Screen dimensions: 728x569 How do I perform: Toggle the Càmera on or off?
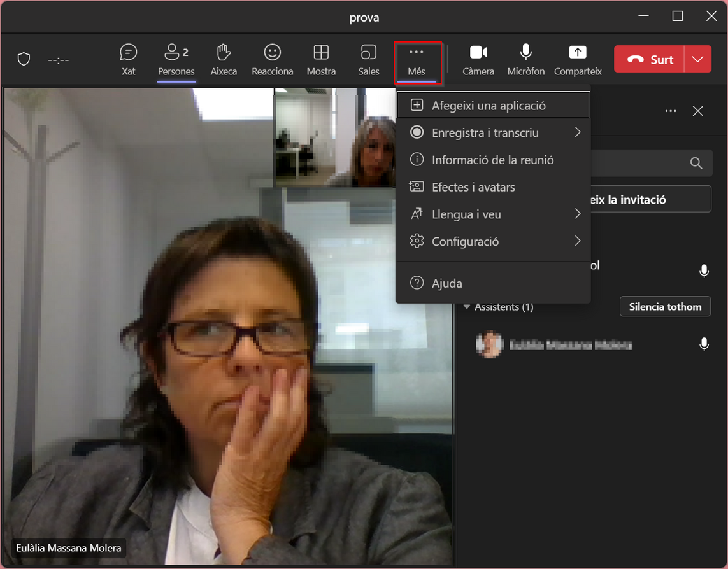click(x=478, y=60)
